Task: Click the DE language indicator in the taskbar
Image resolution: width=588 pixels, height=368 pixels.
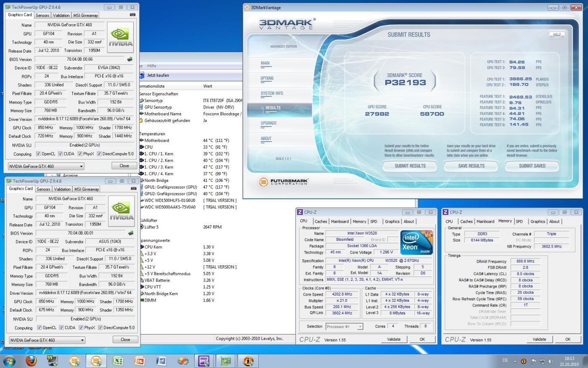Action: tap(505, 360)
